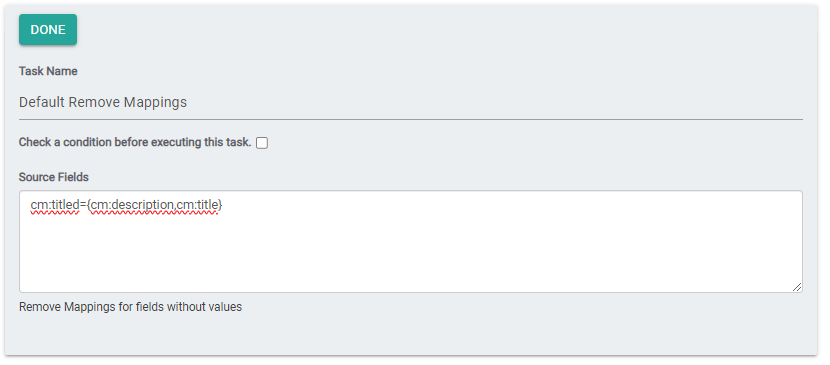830x365 pixels.
Task: Place cursor on the misspelled 'cm:titled' word
Action: click(55, 205)
